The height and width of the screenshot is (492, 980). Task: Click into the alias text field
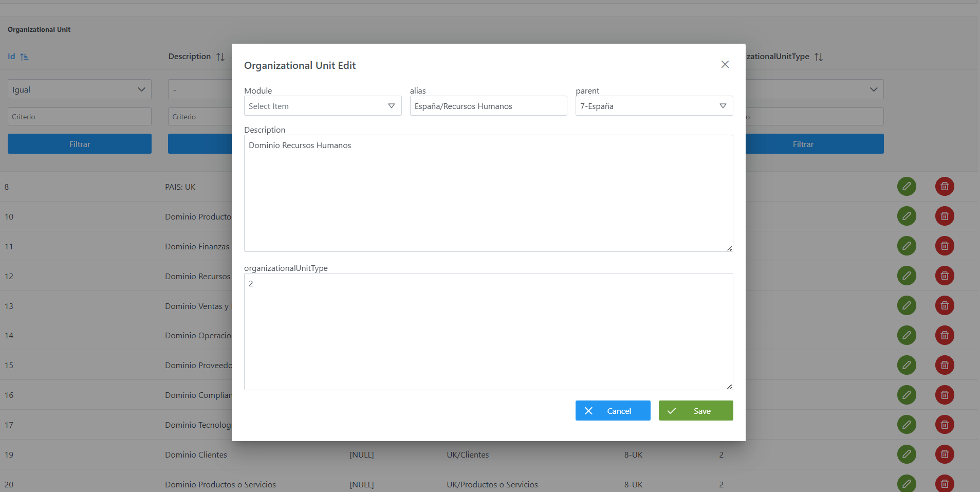pyautogui.click(x=488, y=106)
